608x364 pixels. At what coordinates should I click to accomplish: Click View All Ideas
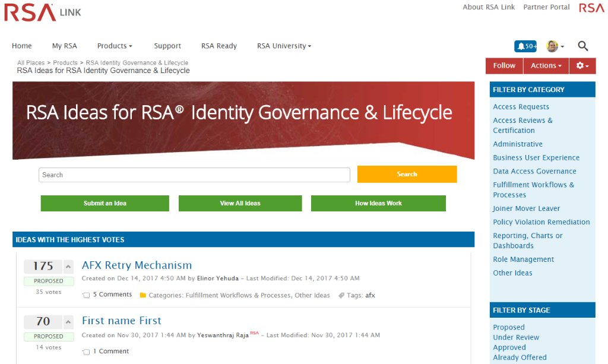(240, 203)
